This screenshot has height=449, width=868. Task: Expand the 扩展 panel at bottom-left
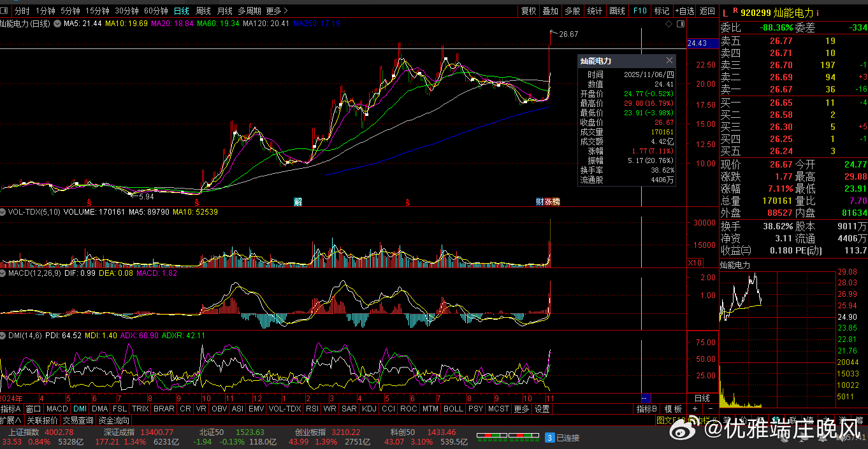[x=11, y=420]
